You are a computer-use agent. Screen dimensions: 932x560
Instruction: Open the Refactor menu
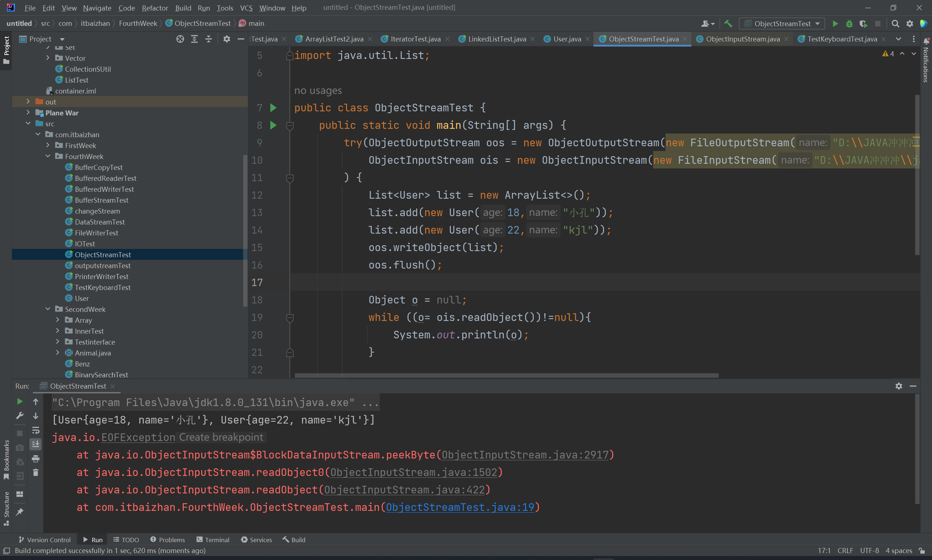155,8
